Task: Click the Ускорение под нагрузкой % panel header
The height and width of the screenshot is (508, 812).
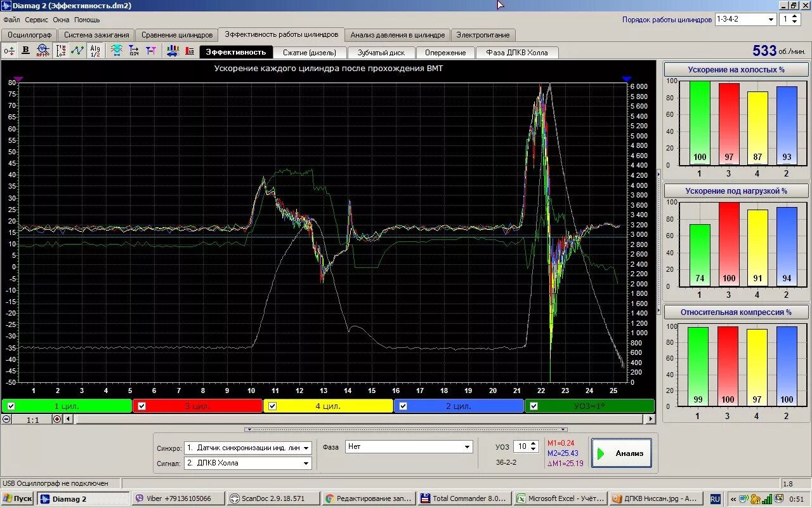Action: [x=737, y=190]
